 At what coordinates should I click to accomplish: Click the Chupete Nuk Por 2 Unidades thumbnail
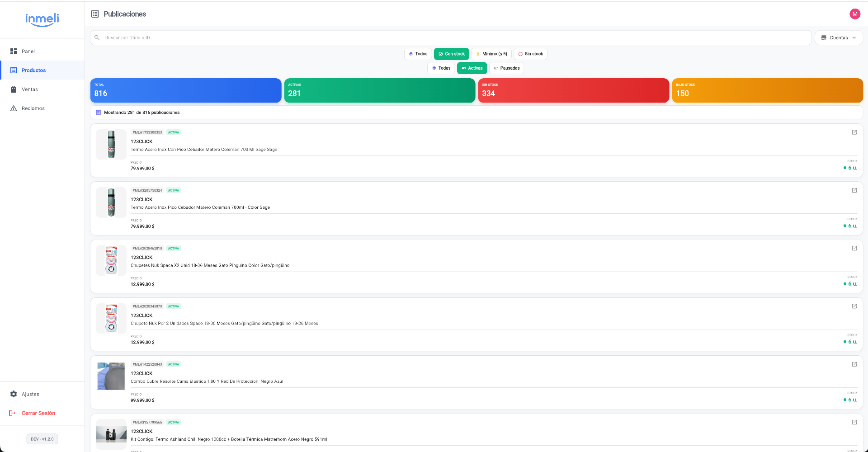click(x=111, y=318)
